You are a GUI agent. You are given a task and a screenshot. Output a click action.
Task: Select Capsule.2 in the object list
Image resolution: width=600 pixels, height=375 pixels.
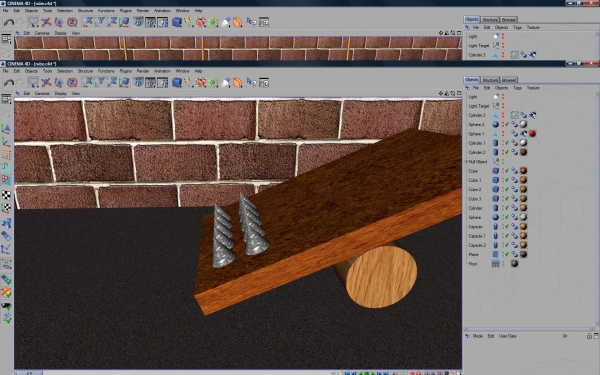point(477,245)
